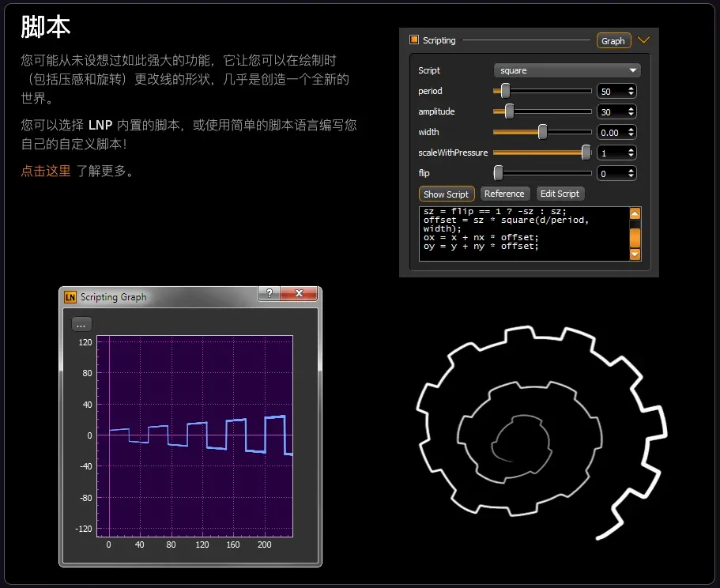Adjust width with the spinner arrows
The image size is (720, 588).
tap(631, 132)
